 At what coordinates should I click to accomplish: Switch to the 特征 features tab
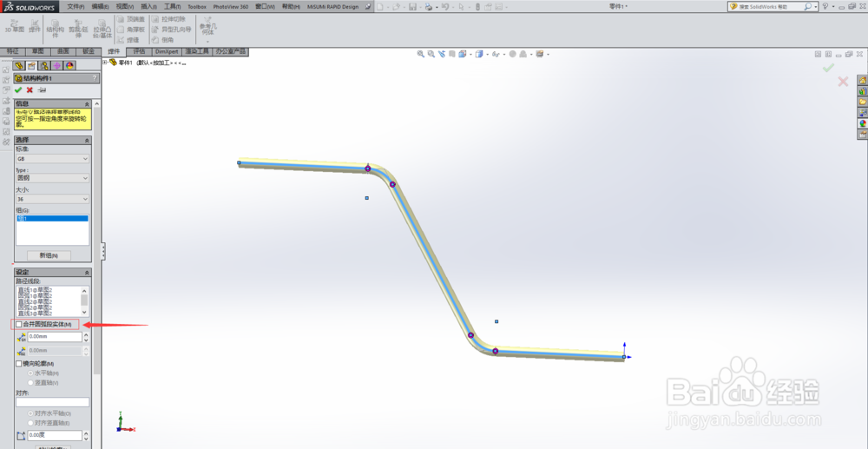(12, 51)
